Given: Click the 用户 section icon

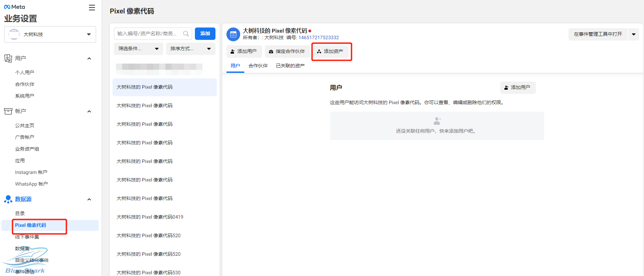Looking at the screenshot, I should click(x=8, y=58).
